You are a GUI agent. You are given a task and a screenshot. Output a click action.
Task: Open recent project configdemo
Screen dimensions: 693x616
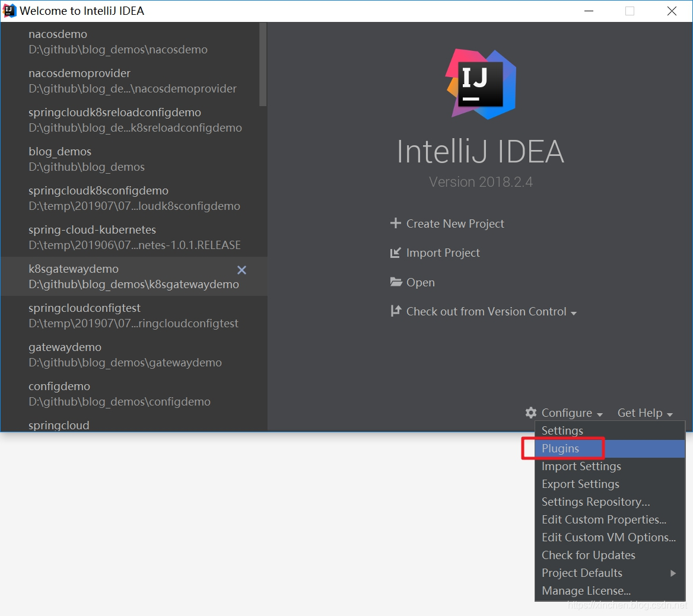coord(134,394)
